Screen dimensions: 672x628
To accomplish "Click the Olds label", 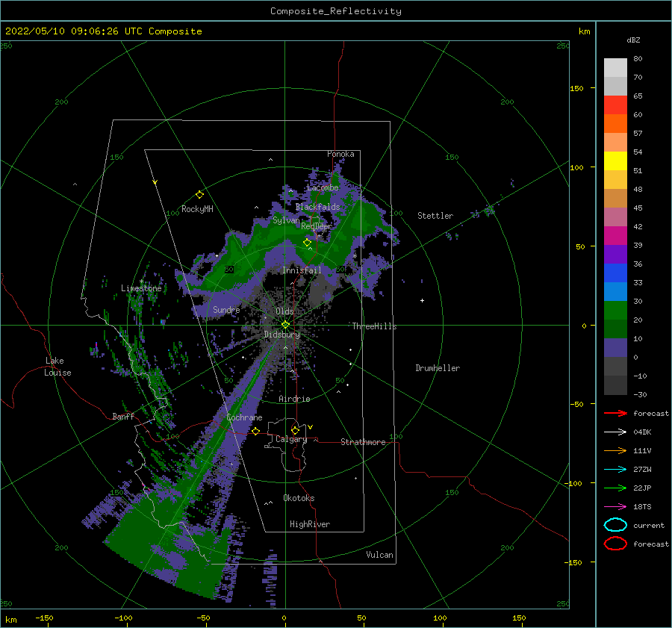I will coord(284,311).
